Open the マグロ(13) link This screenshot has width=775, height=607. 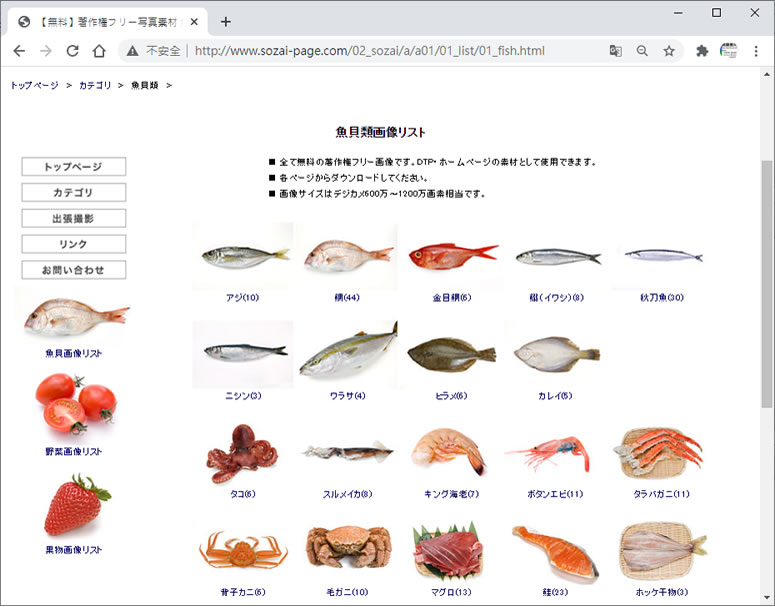[x=451, y=592]
